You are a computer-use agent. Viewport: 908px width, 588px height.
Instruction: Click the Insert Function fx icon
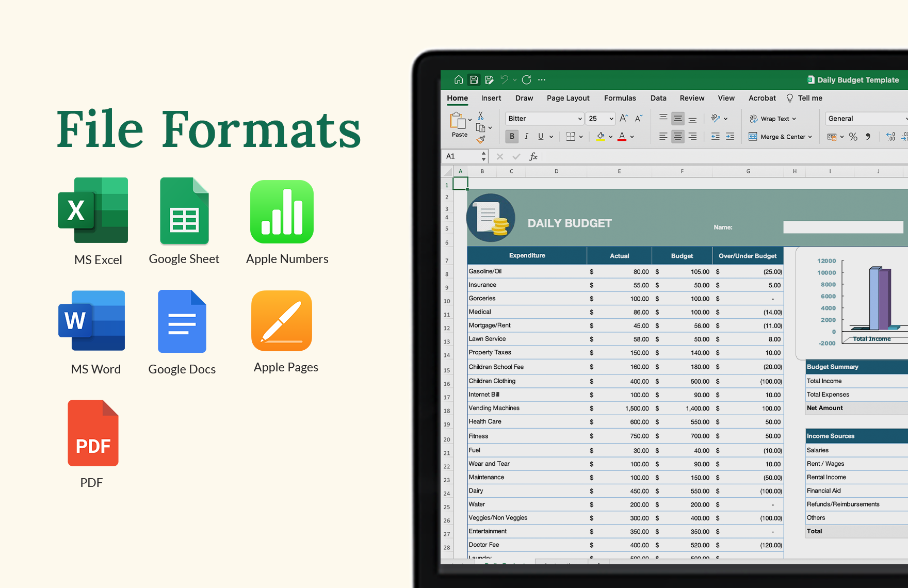(x=533, y=156)
